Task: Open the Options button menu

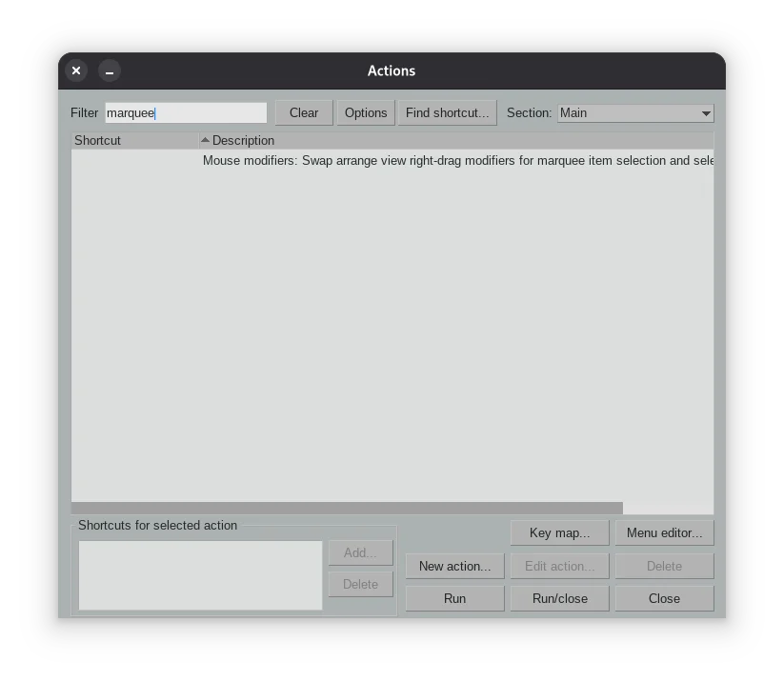Action: (x=366, y=113)
